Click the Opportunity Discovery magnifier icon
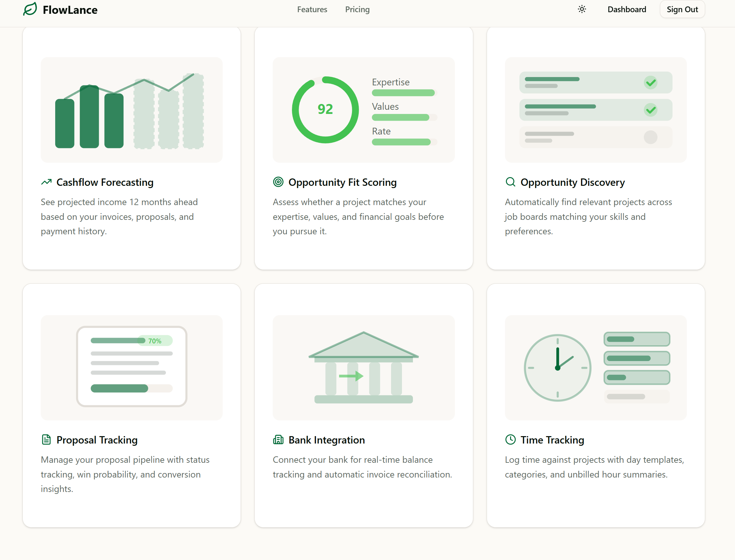This screenshot has width=735, height=560. click(510, 182)
